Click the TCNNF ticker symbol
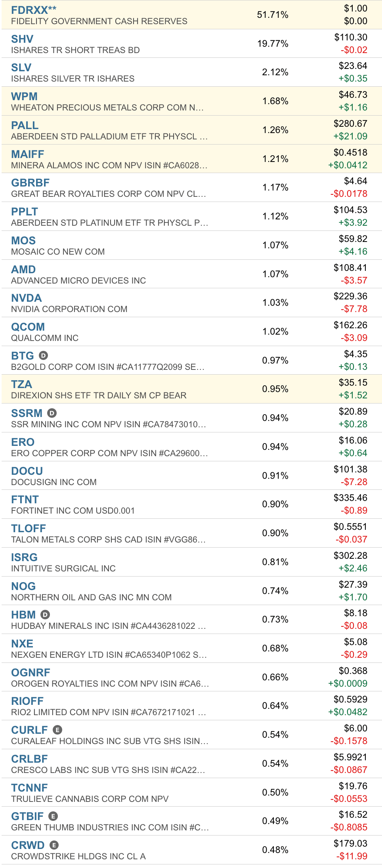This screenshot has width=382, height=868. [x=29, y=788]
